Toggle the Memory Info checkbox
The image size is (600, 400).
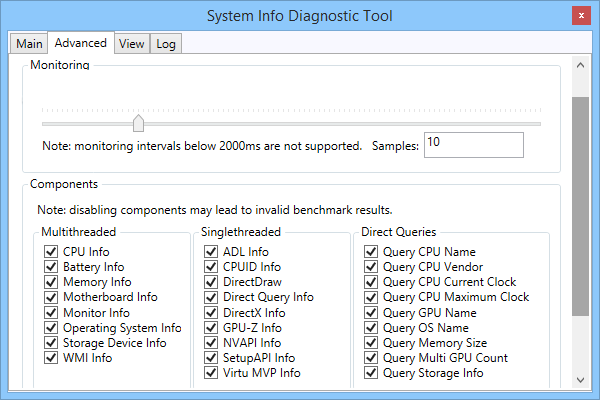pos(51,282)
